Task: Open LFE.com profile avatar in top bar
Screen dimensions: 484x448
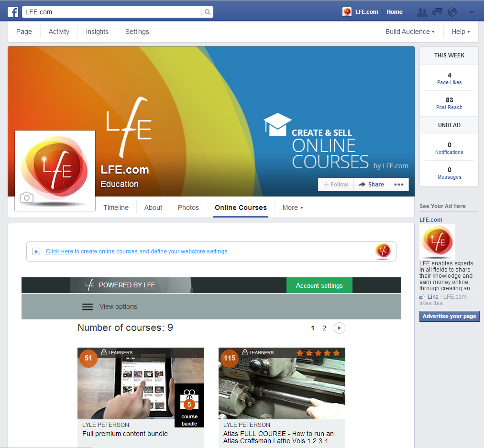Action: tap(347, 12)
